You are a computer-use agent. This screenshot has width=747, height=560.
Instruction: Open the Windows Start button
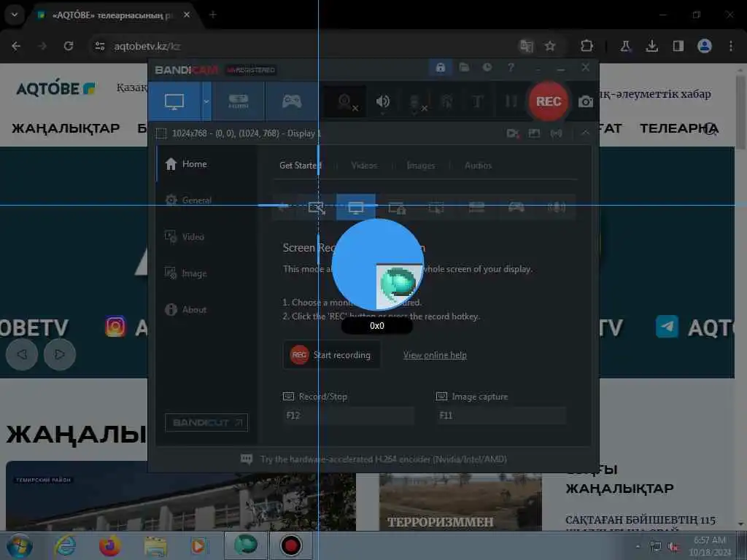(19, 545)
